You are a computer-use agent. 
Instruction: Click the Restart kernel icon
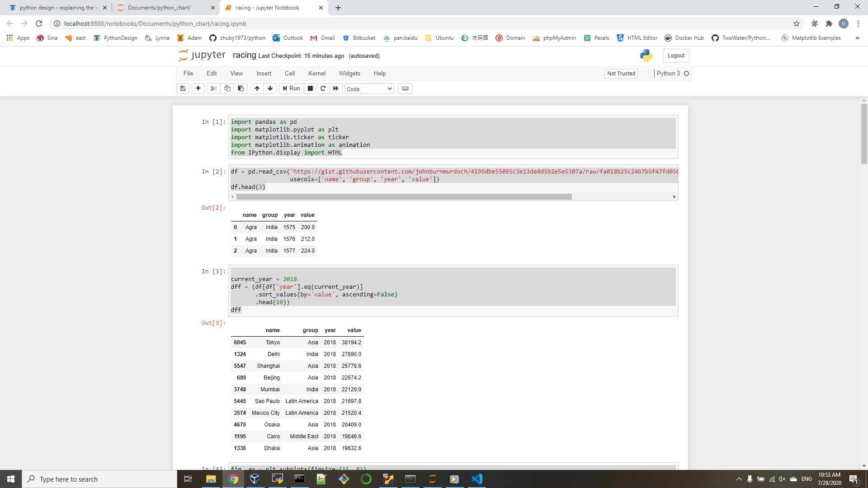(322, 88)
